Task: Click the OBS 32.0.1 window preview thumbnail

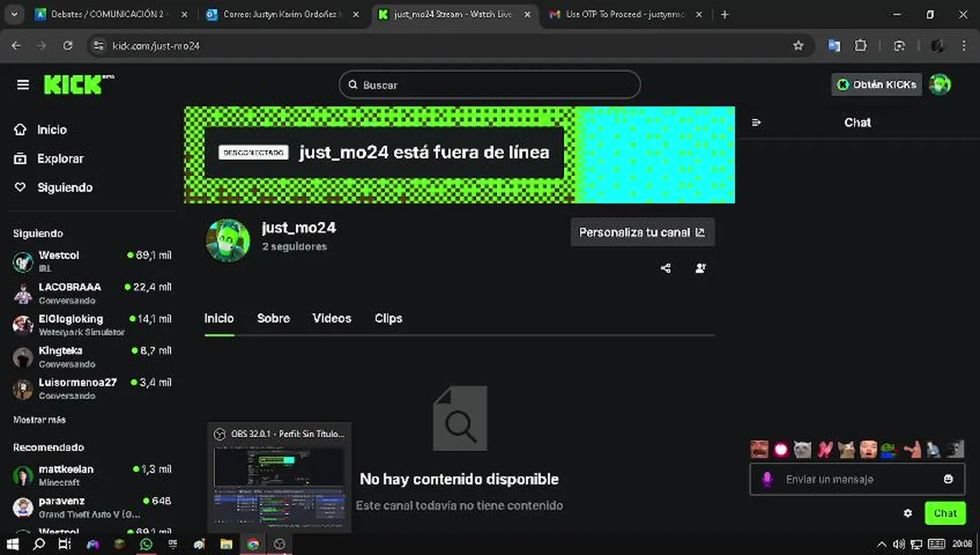Action: 279,489
